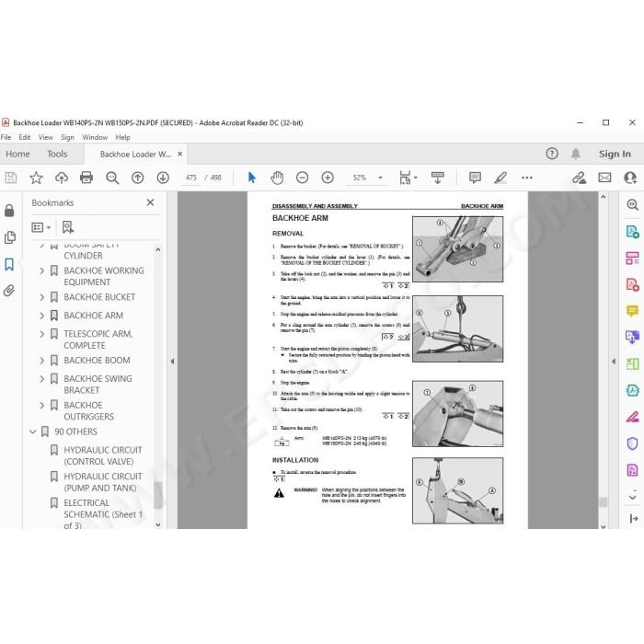Open bookmark options list dropdown
Screen dimensions: 644x644
tap(41, 227)
